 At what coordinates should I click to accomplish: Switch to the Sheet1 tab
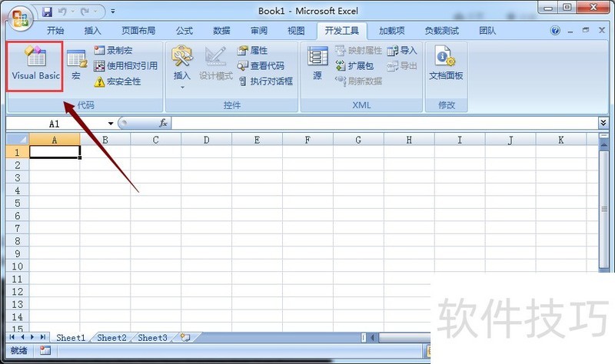(71, 338)
